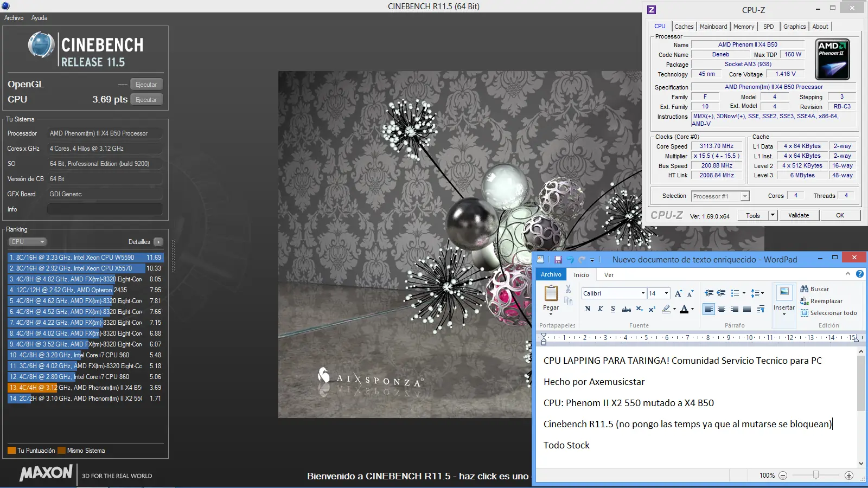Click the AMD Phenom II logo in CPU-Z
Image resolution: width=868 pixels, height=488 pixels.
pyautogui.click(x=832, y=60)
